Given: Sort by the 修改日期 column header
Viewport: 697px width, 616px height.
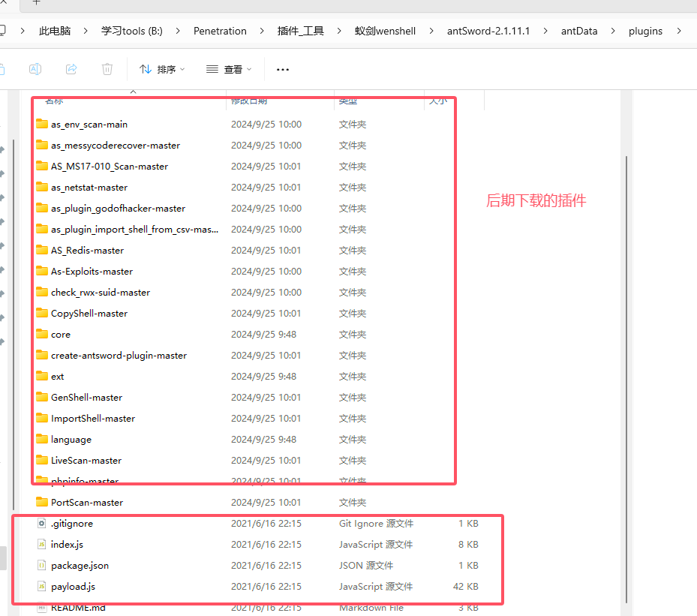Looking at the screenshot, I should 249,100.
